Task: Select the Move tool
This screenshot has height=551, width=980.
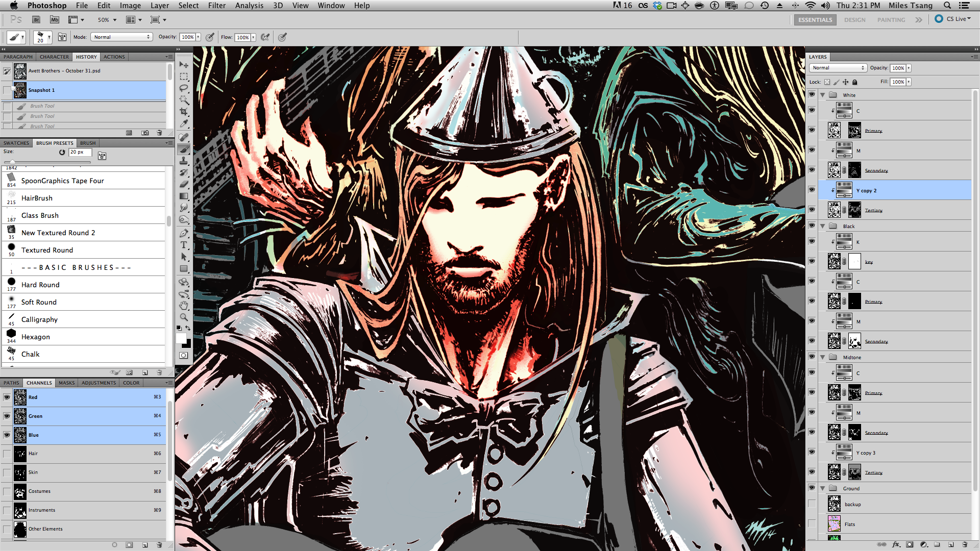Action: (x=184, y=65)
